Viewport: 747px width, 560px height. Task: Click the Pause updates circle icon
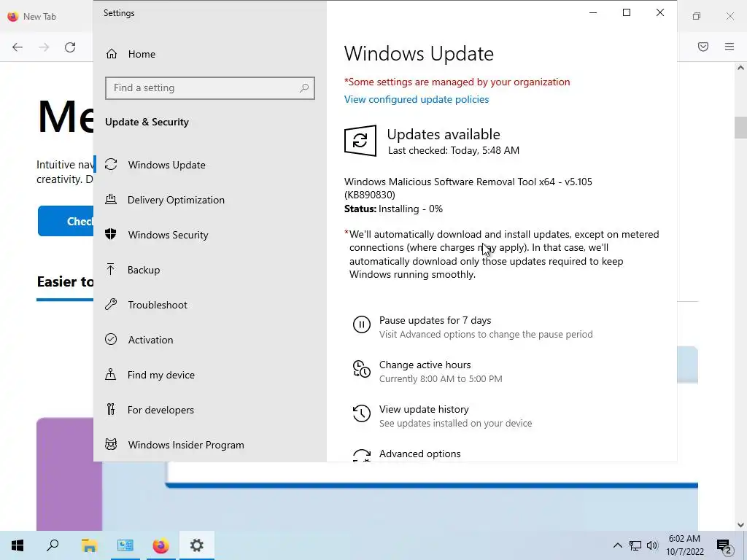click(x=362, y=324)
